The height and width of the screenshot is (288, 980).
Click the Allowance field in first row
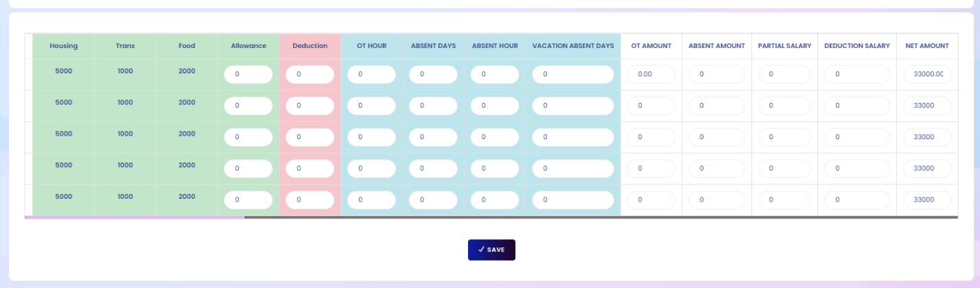[x=248, y=75]
